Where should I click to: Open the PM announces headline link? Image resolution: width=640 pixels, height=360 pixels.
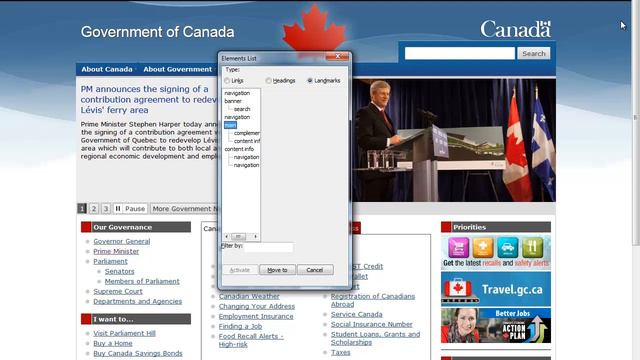149,100
